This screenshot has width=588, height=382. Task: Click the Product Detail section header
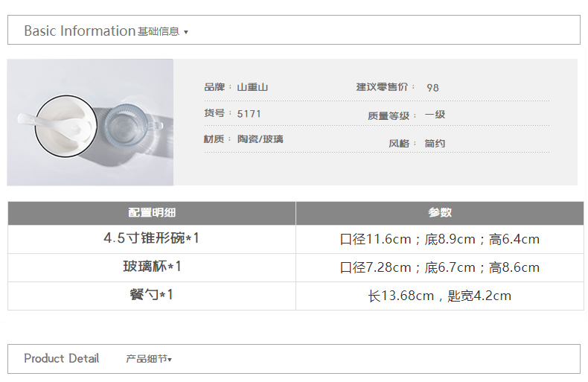pos(62,359)
